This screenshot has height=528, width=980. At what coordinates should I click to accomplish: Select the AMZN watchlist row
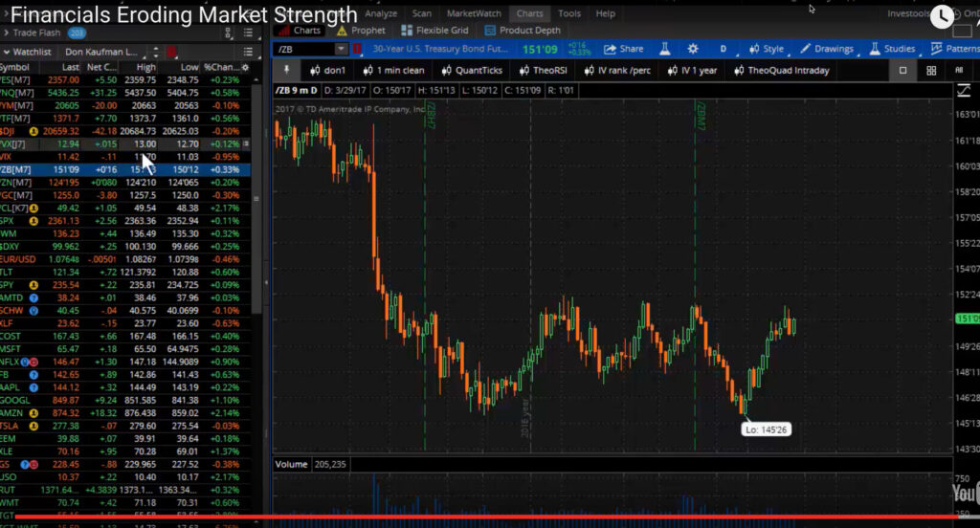125,413
